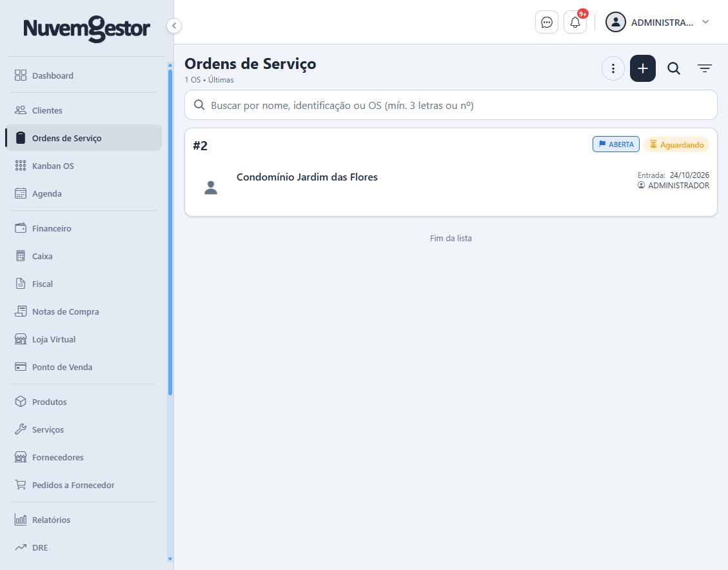
Task: Click the Clientes people icon
Action: pos(21,110)
